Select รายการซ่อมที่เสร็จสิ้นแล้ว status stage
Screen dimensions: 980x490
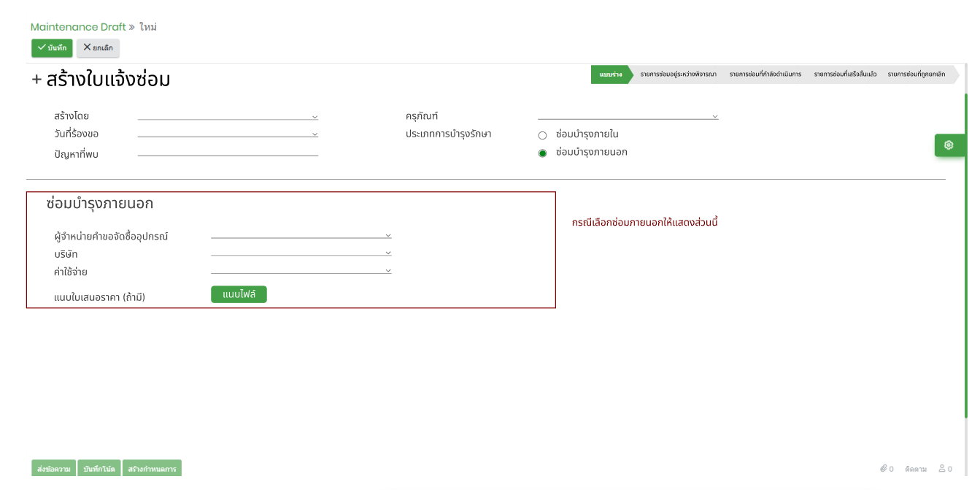(x=845, y=74)
